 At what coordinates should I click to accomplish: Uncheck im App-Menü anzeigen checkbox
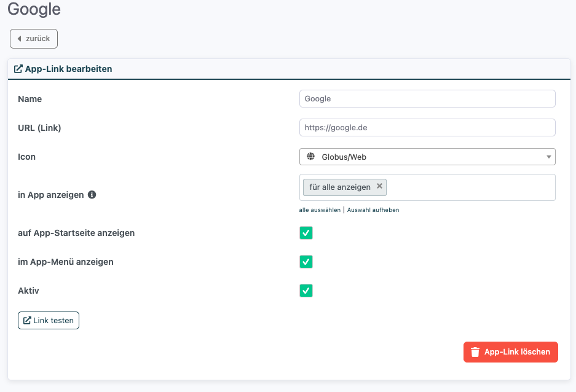point(306,262)
